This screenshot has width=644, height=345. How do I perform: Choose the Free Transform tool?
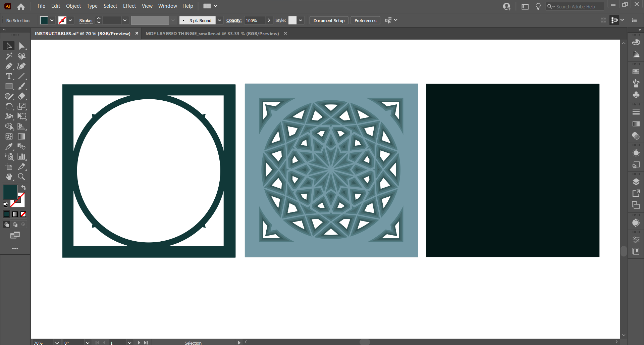pyautogui.click(x=22, y=116)
